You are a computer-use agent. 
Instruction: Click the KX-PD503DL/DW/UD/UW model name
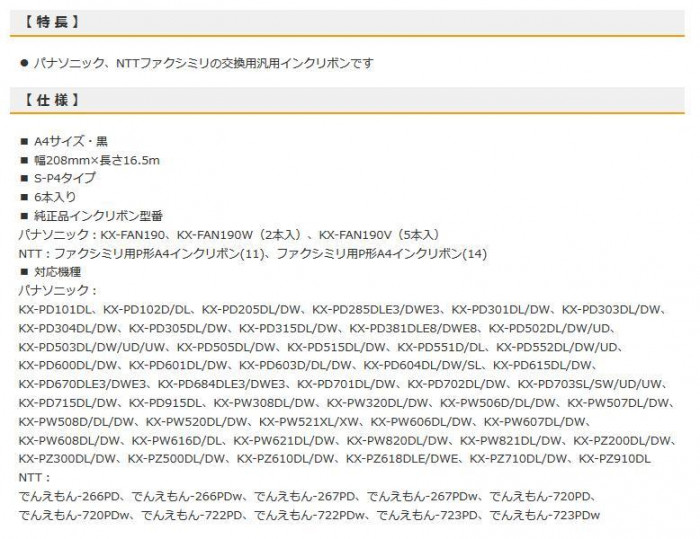click(x=92, y=347)
